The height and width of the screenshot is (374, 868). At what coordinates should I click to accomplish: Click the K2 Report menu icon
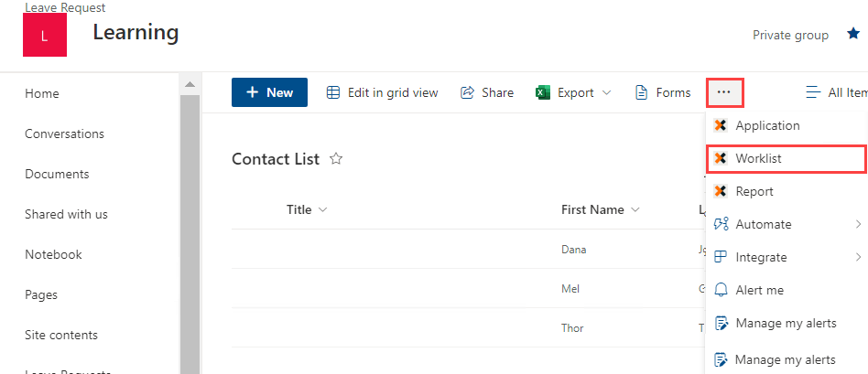click(720, 191)
